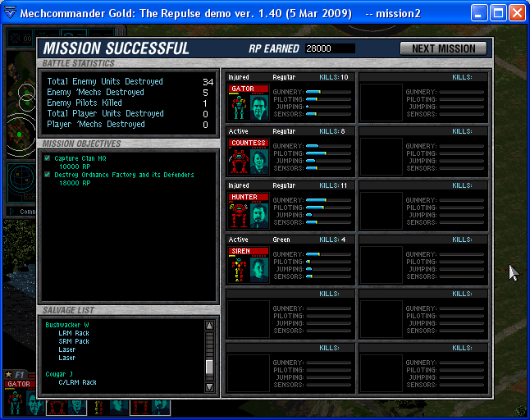Click the fourth unit card in bottom bar

click(x=150, y=408)
